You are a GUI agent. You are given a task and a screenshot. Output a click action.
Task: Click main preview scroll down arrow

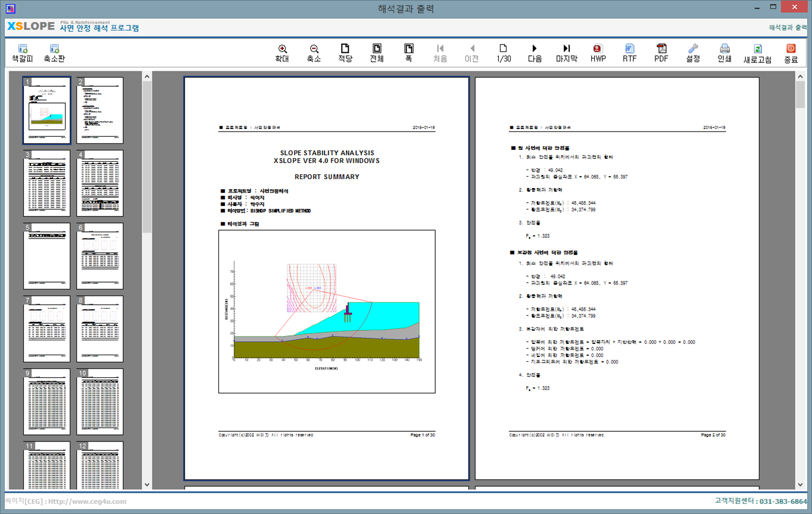[x=801, y=485]
